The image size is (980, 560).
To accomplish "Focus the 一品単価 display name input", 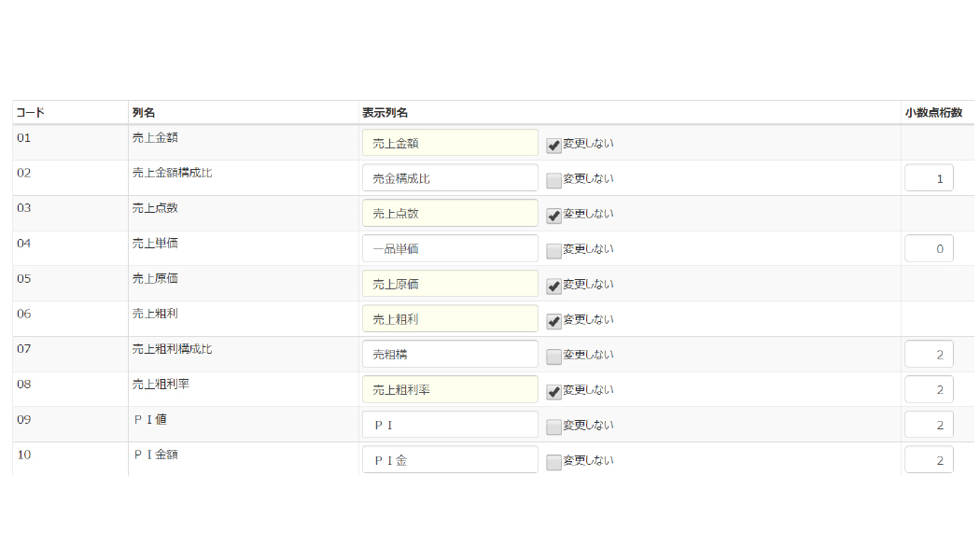I will pos(450,248).
